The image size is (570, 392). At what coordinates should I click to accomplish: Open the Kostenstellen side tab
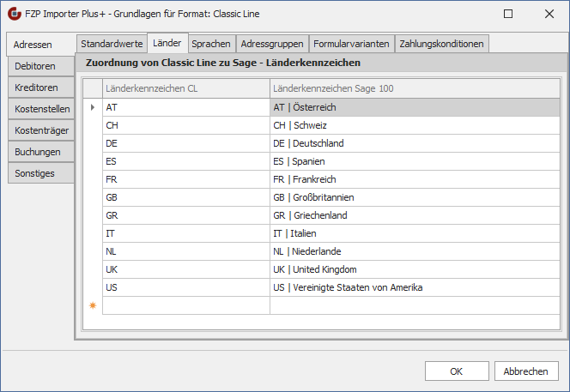tap(40, 109)
